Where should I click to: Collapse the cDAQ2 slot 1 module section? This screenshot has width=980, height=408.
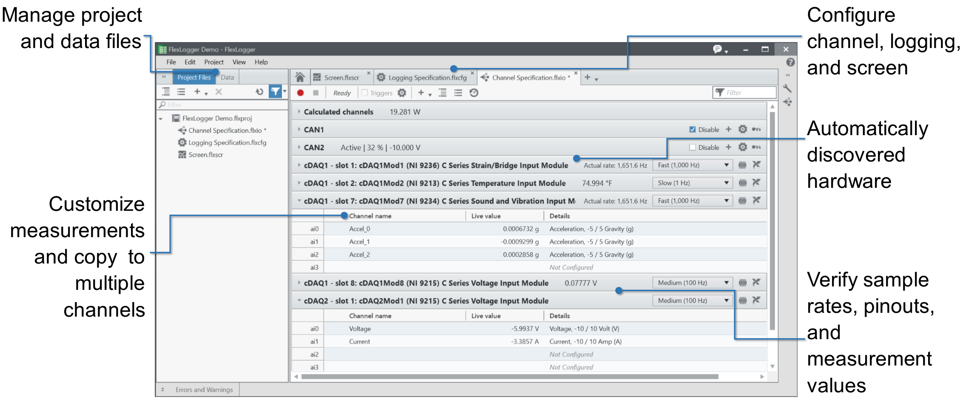[299, 300]
